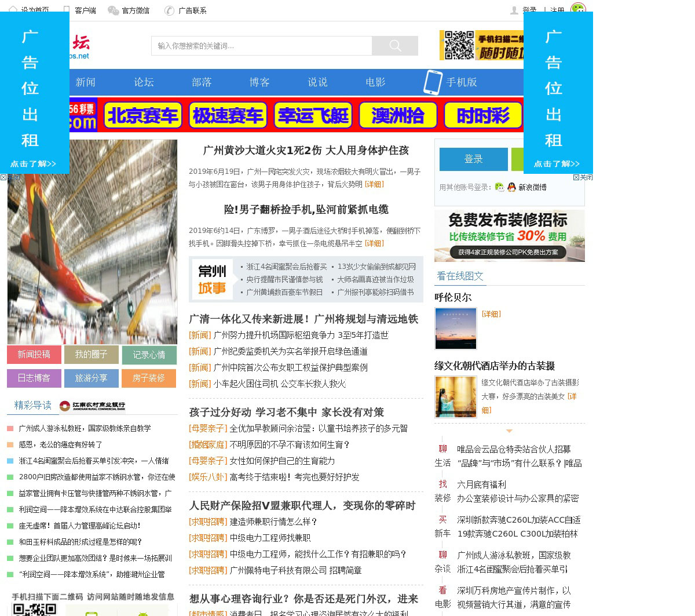695x616 pixels.
Task: Open 广州努力提升机场国际枢纽竞争力 link
Action: (x=301, y=336)
